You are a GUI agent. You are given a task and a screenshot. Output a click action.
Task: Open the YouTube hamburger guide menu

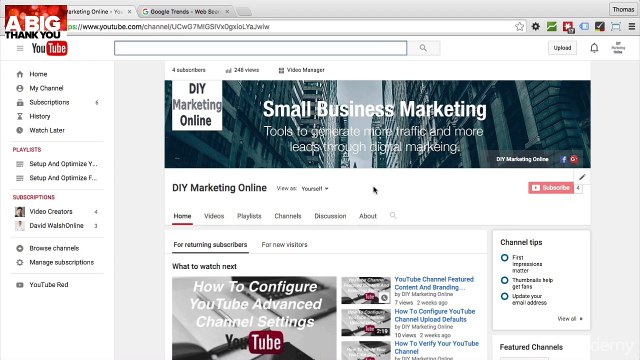(x=20, y=49)
